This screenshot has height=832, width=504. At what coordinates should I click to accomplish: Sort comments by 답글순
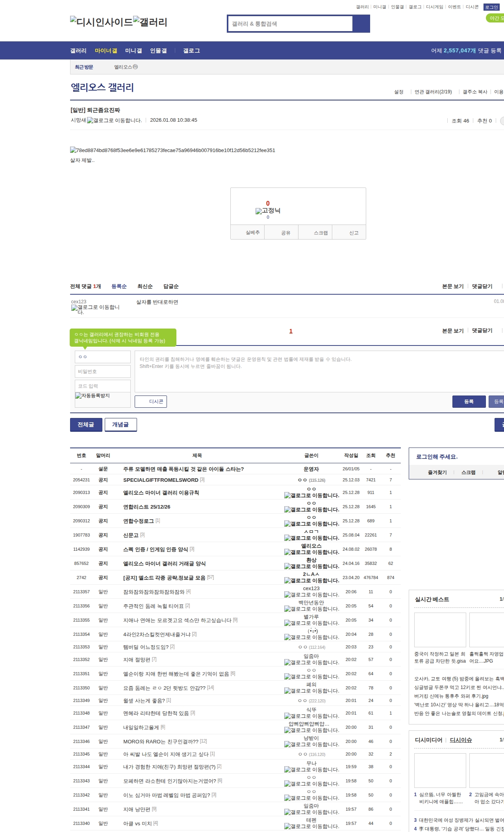(x=171, y=286)
